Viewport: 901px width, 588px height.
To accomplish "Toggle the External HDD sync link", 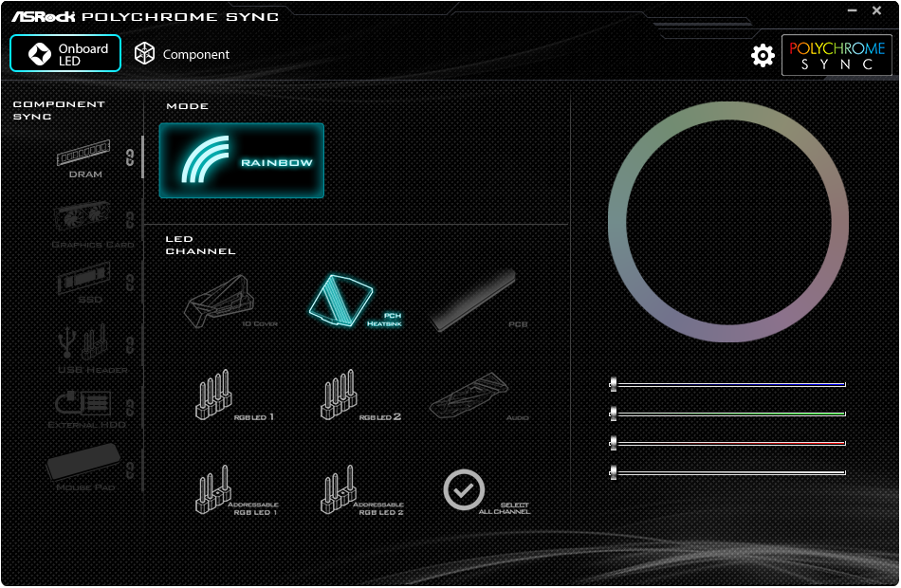I will pos(130,408).
